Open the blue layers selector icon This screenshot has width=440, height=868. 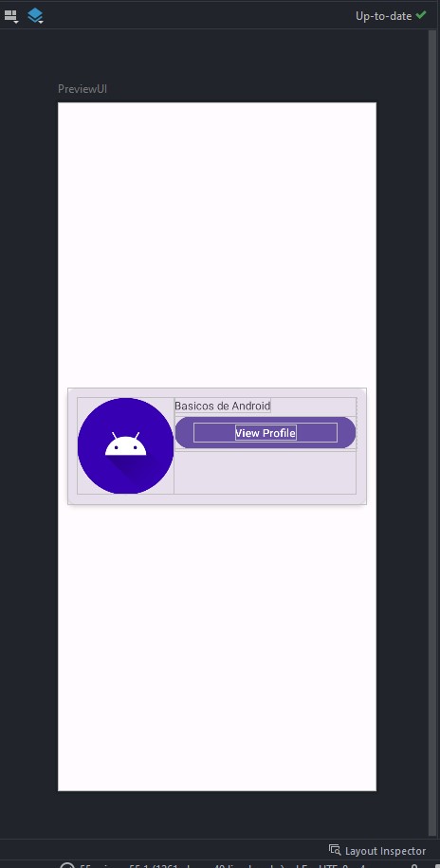point(34,15)
